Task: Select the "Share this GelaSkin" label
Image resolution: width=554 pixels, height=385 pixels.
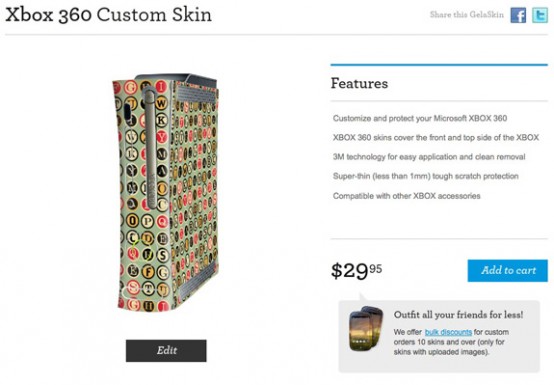Action: tap(466, 14)
